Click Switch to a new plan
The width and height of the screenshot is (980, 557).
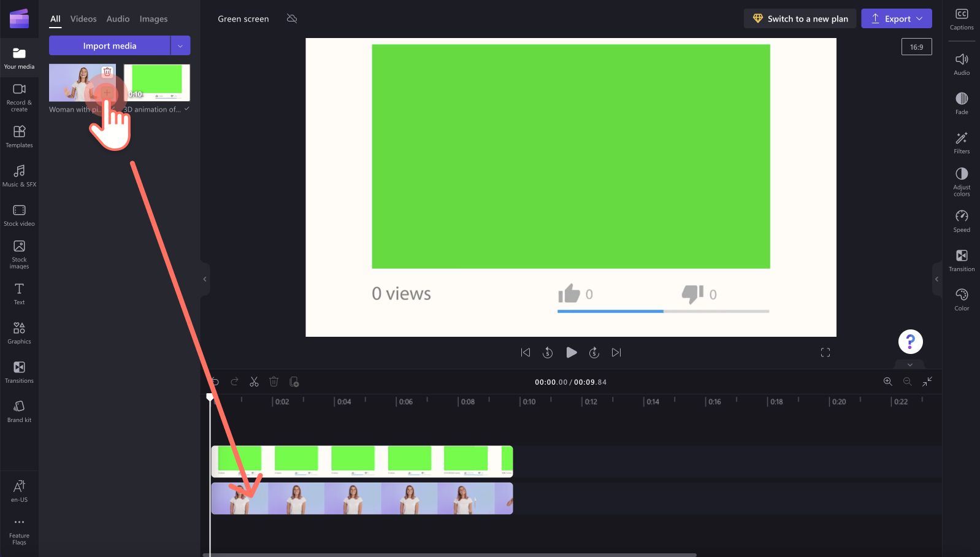pyautogui.click(x=800, y=18)
